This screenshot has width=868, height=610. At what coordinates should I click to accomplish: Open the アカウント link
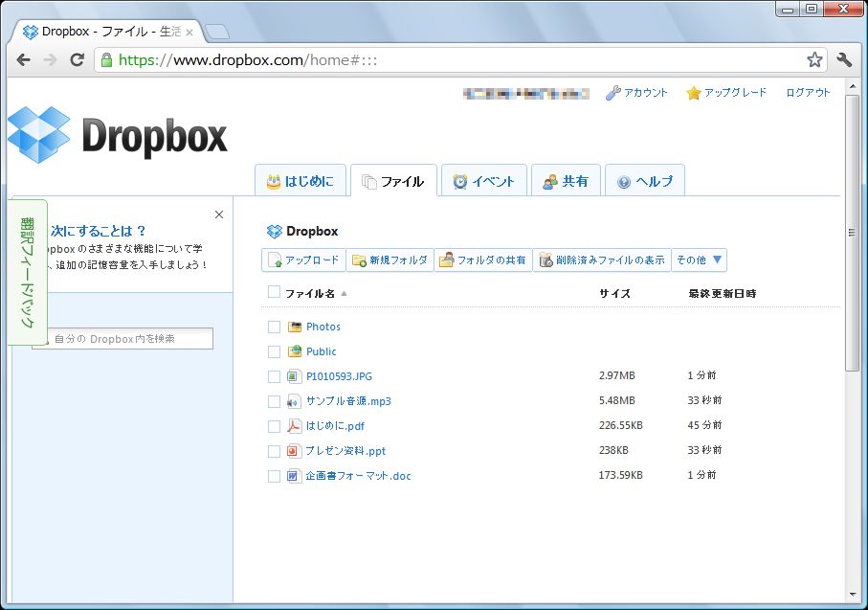645,93
